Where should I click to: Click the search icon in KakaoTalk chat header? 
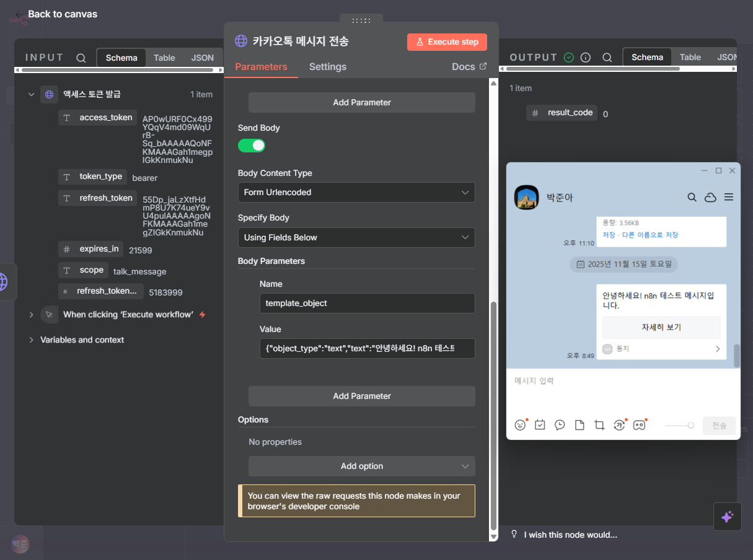(x=692, y=197)
